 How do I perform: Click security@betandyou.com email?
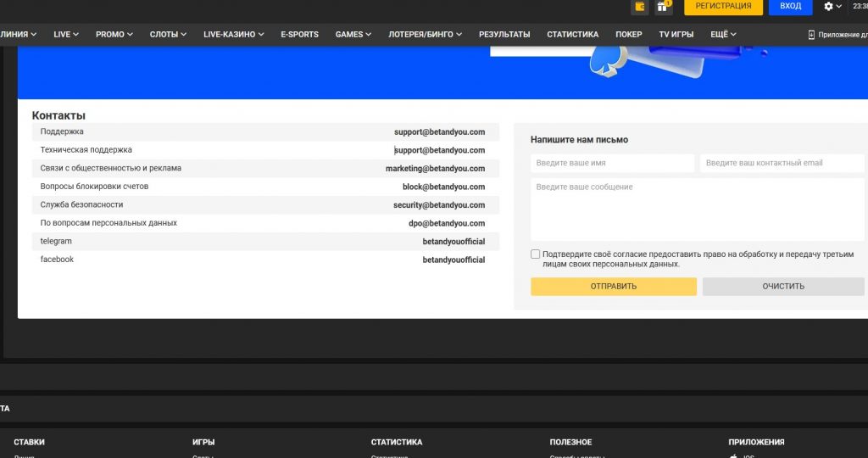click(439, 205)
